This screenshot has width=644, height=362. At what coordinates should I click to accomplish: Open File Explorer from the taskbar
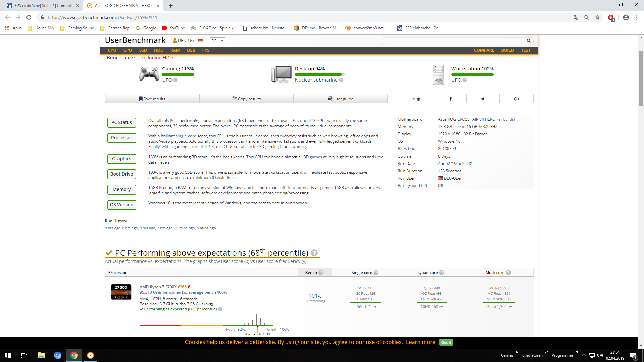pos(41,355)
